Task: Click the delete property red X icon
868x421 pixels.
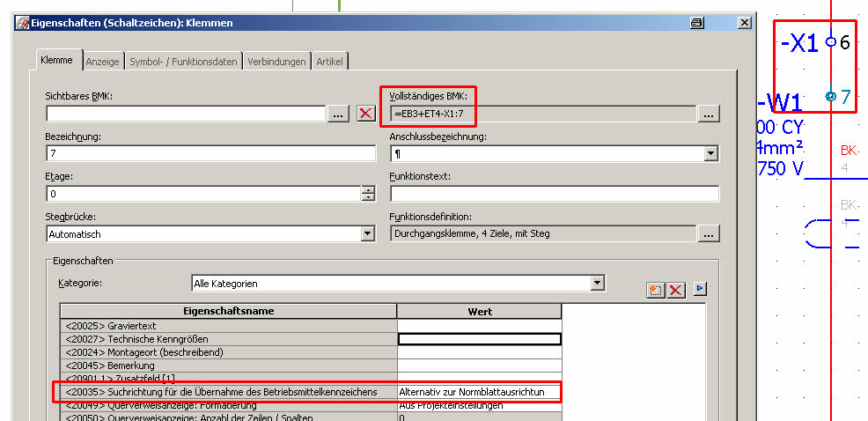Action: click(x=675, y=290)
